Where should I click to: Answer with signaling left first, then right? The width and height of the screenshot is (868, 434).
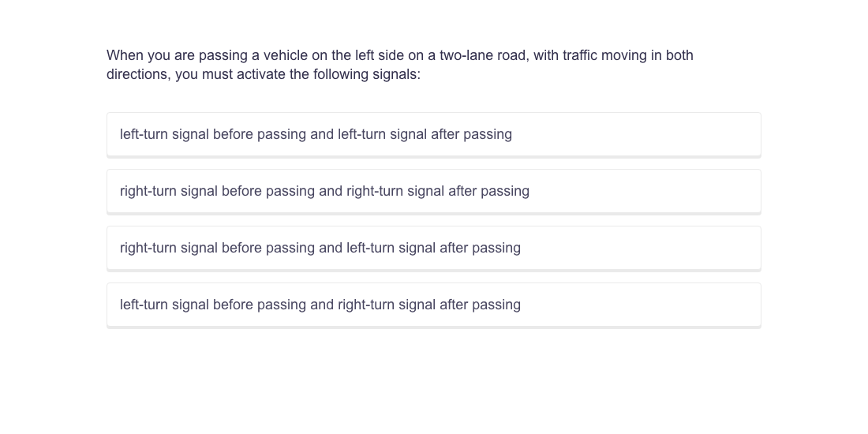coord(433,305)
